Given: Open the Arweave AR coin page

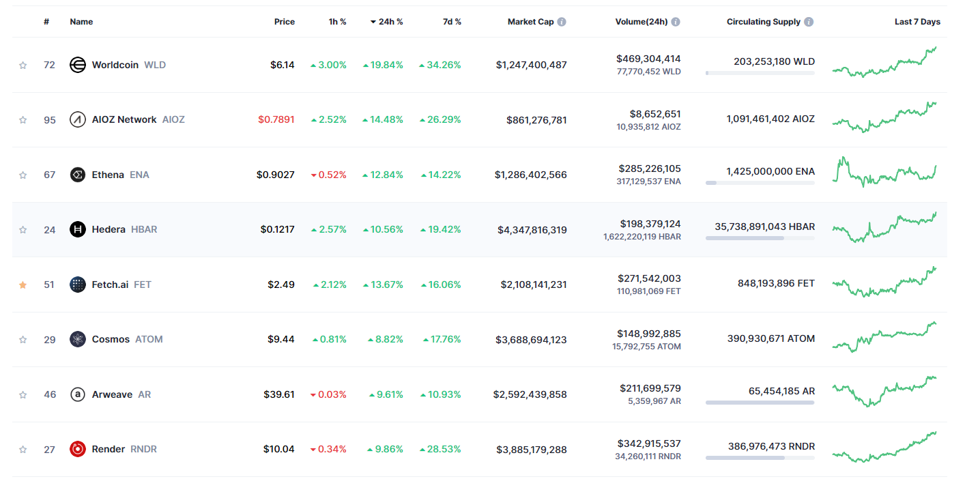Looking at the screenshot, I should tap(111, 394).
